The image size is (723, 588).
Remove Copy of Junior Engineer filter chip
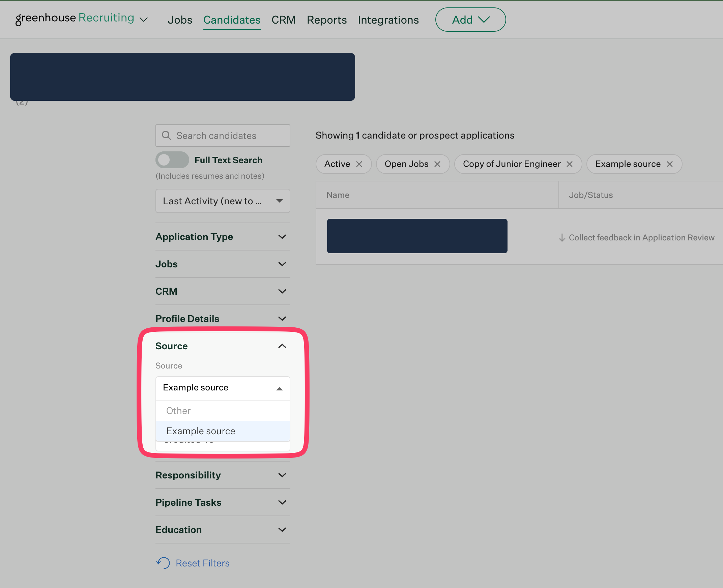click(570, 164)
